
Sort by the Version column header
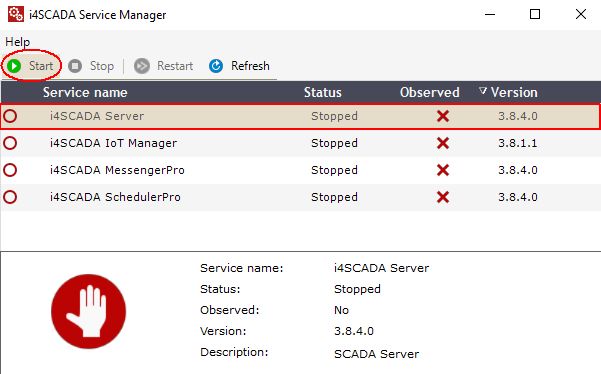click(514, 92)
